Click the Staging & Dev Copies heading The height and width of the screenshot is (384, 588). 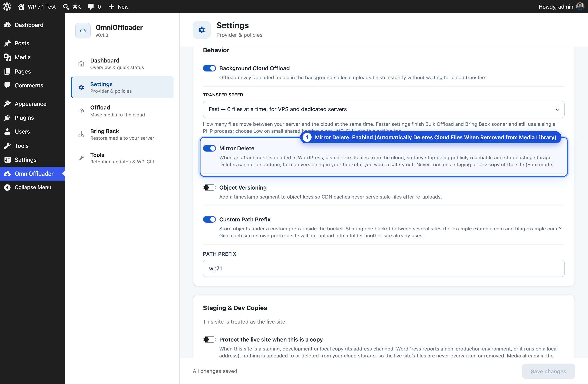coord(235,308)
